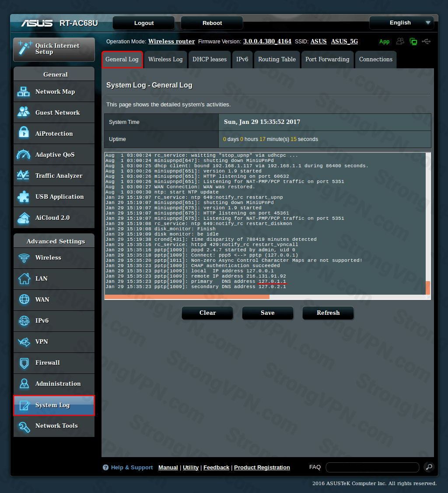Click the Guest Network people icon
The width and height of the screenshot is (448, 493).
pyautogui.click(x=24, y=112)
